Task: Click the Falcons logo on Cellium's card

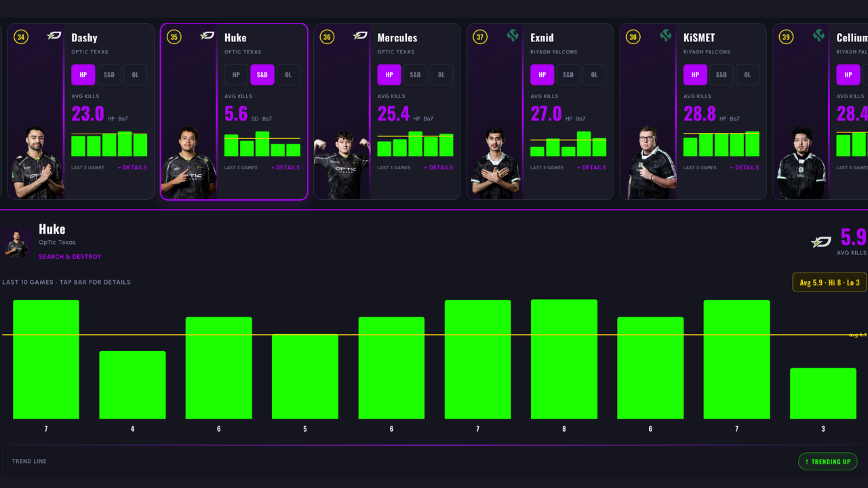Action: [819, 36]
